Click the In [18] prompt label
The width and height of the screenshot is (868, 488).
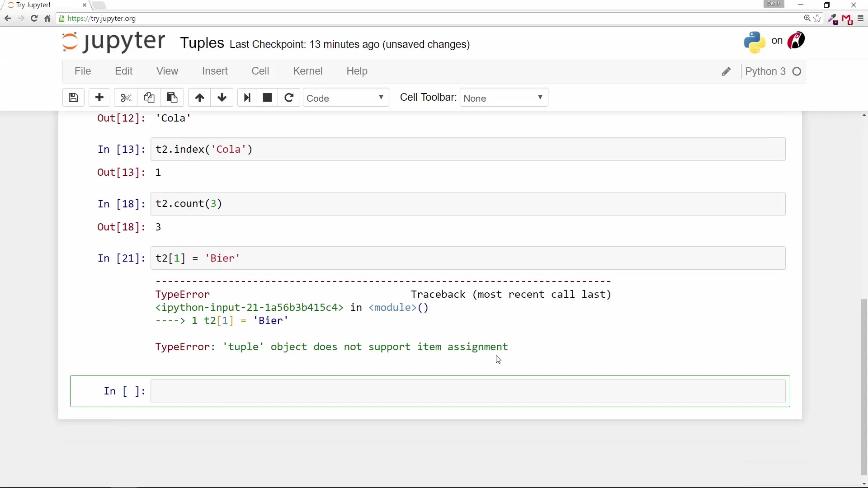pyautogui.click(x=121, y=204)
